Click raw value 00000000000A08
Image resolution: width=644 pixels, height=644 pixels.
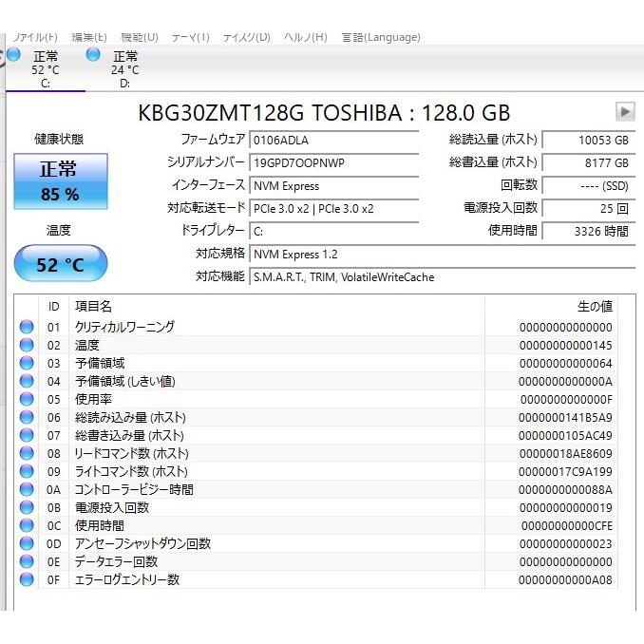pyautogui.click(x=565, y=580)
